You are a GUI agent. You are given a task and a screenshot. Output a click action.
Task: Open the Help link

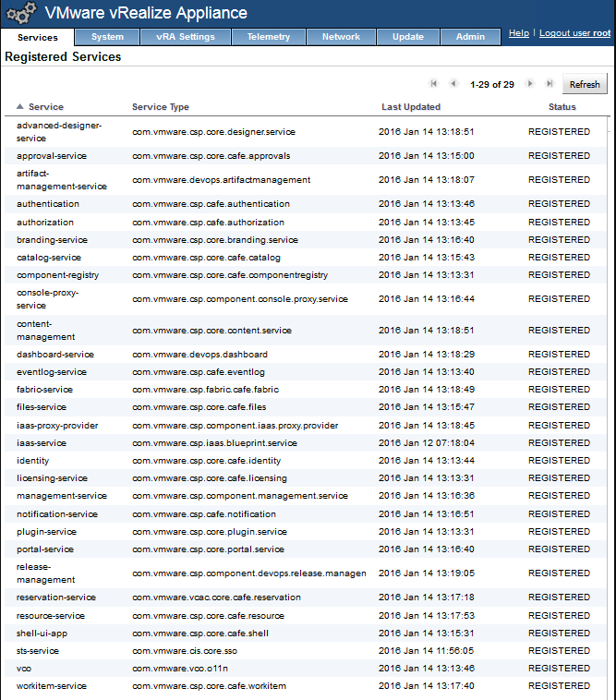click(519, 33)
